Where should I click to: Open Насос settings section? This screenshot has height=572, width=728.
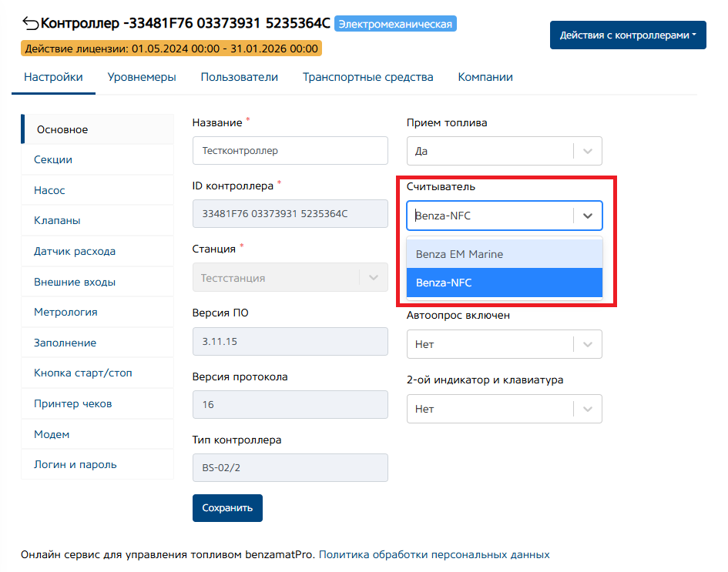pos(49,190)
